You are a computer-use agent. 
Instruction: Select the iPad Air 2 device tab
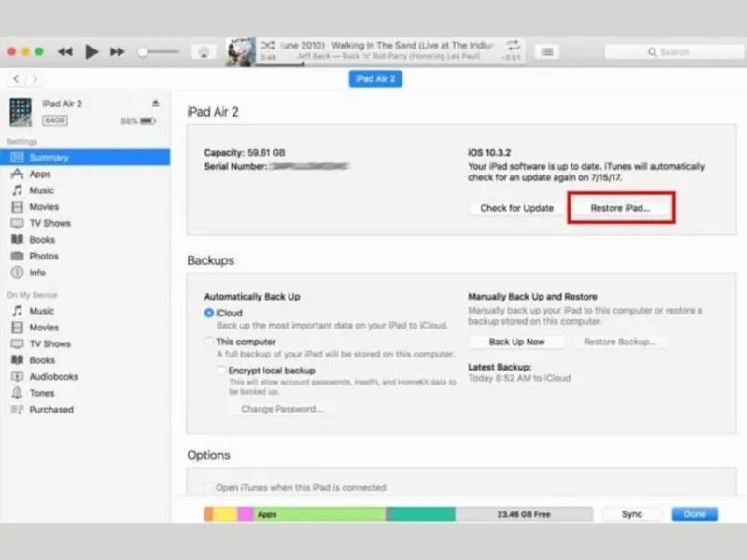(x=375, y=79)
